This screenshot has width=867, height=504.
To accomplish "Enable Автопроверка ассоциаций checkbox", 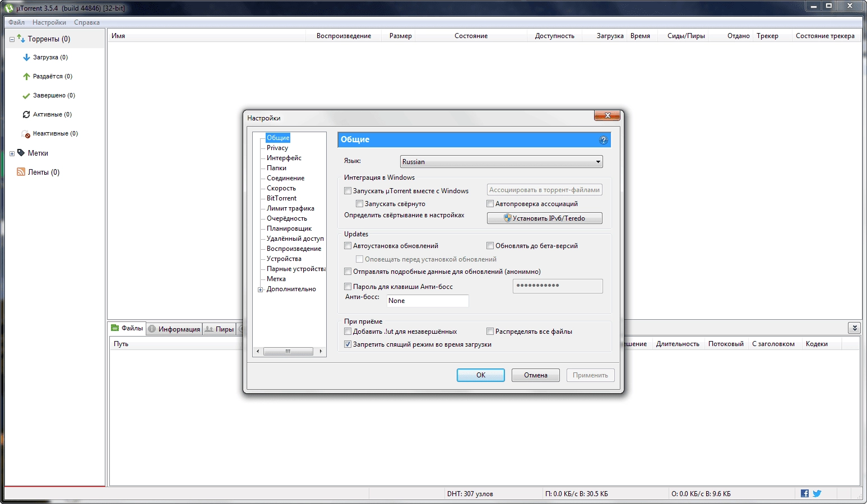I will click(x=490, y=204).
